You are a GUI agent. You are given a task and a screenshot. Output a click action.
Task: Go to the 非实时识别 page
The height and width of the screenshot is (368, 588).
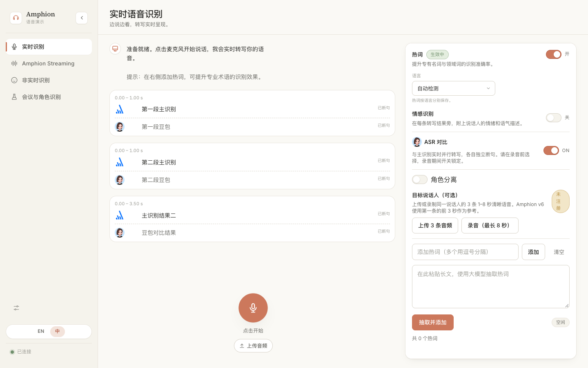point(49,80)
